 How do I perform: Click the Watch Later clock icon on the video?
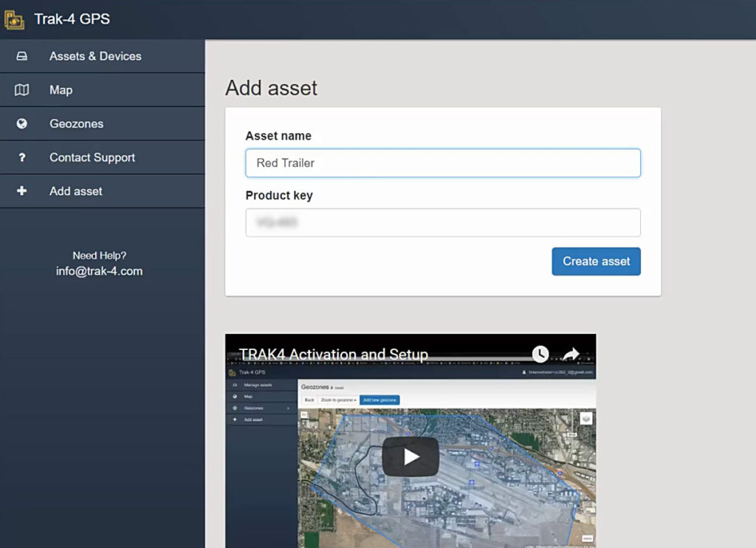pos(540,354)
